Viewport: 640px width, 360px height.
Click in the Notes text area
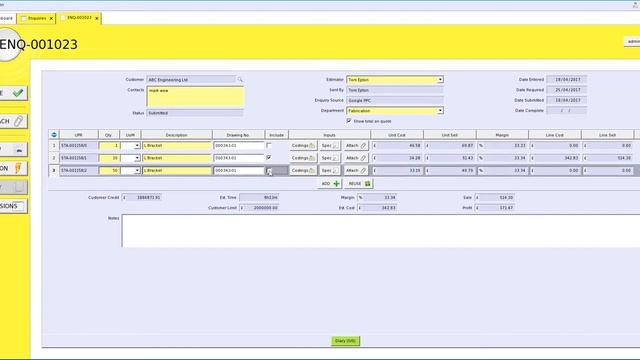coord(380,231)
